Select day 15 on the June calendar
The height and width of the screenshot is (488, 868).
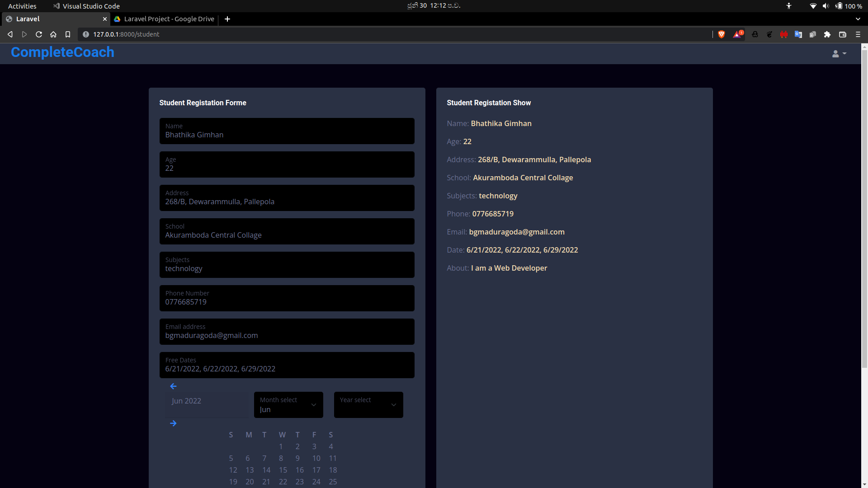pyautogui.click(x=283, y=470)
